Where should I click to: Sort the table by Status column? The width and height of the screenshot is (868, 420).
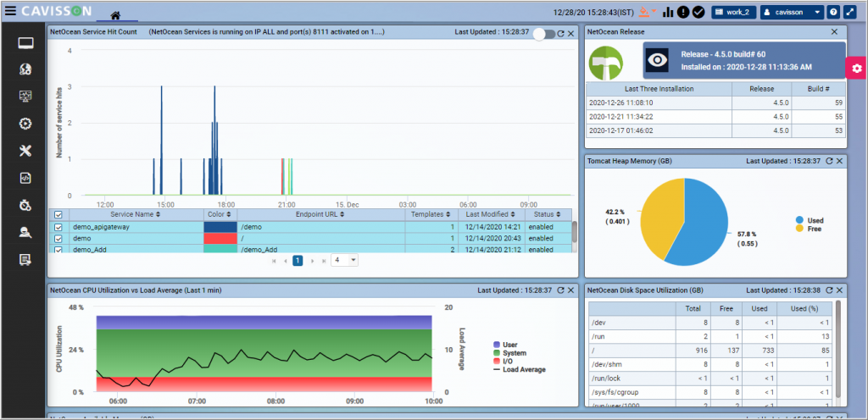coord(548,214)
